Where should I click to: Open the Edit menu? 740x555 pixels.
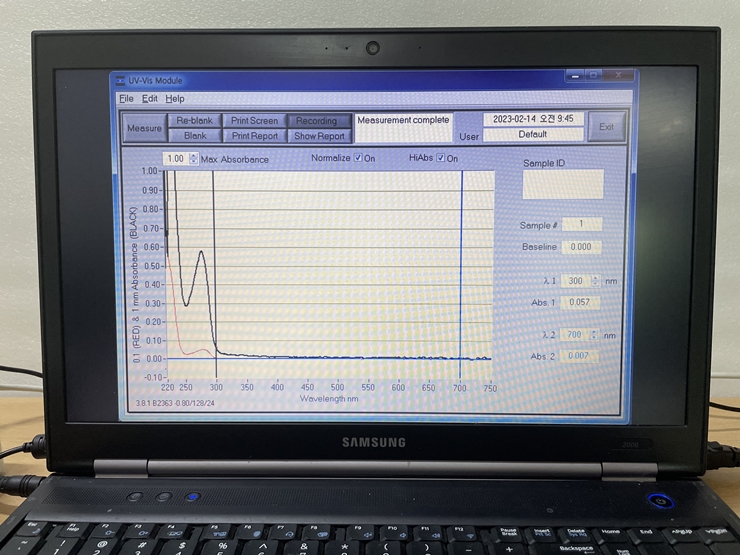149,99
